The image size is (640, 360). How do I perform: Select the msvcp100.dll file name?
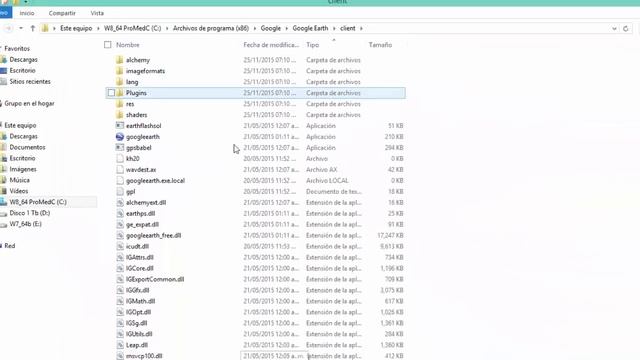click(144, 356)
